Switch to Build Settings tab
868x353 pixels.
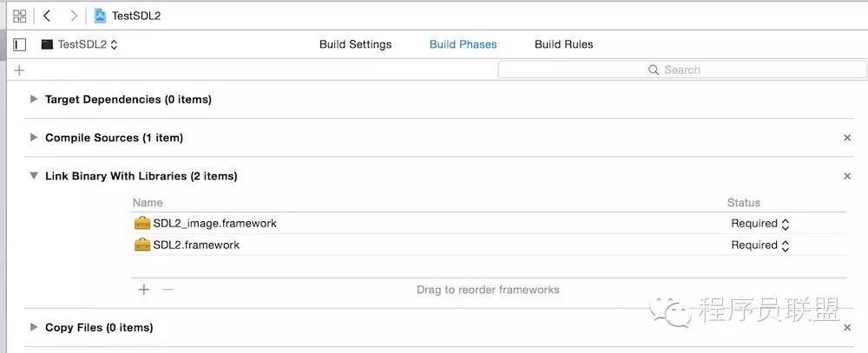[x=355, y=45]
